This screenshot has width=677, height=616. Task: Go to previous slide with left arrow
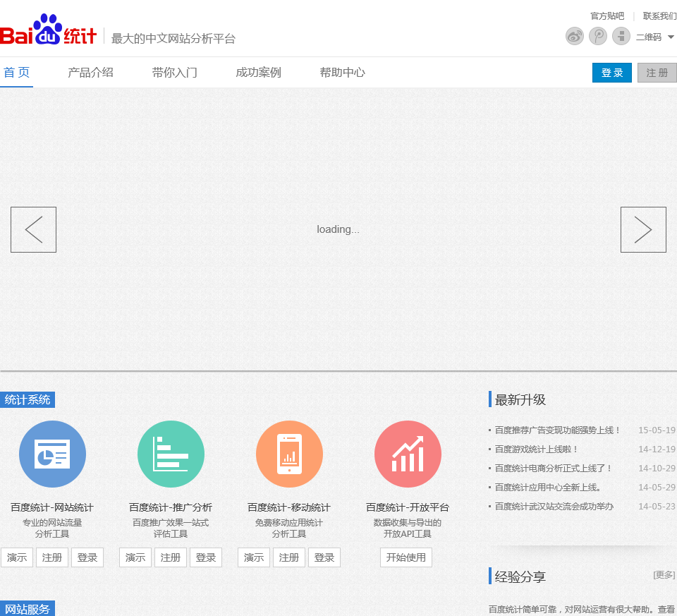[x=33, y=229]
